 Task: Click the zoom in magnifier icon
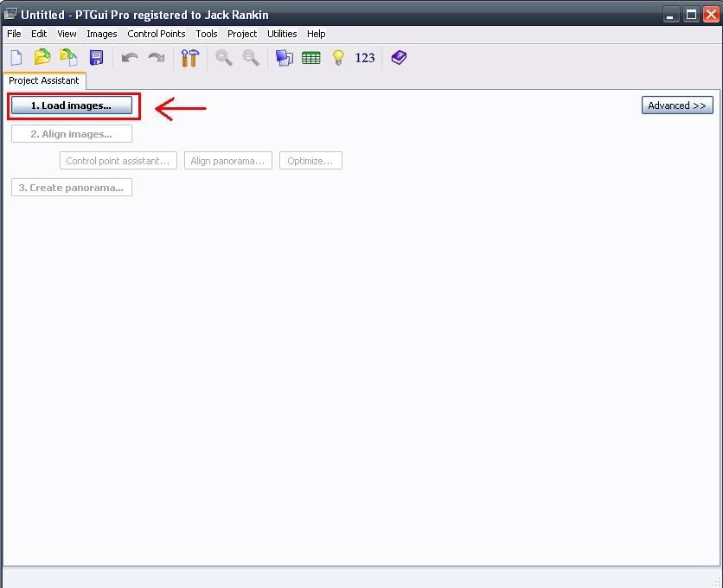click(224, 58)
